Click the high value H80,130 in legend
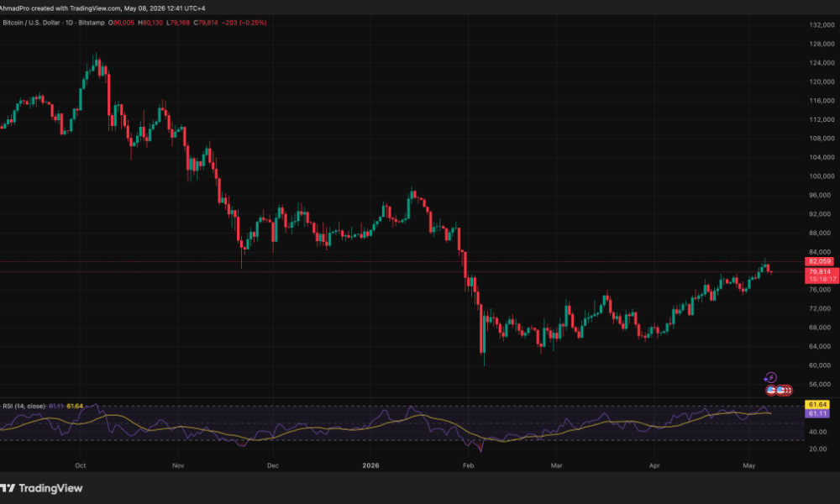The width and height of the screenshot is (840, 504). [x=150, y=23]
